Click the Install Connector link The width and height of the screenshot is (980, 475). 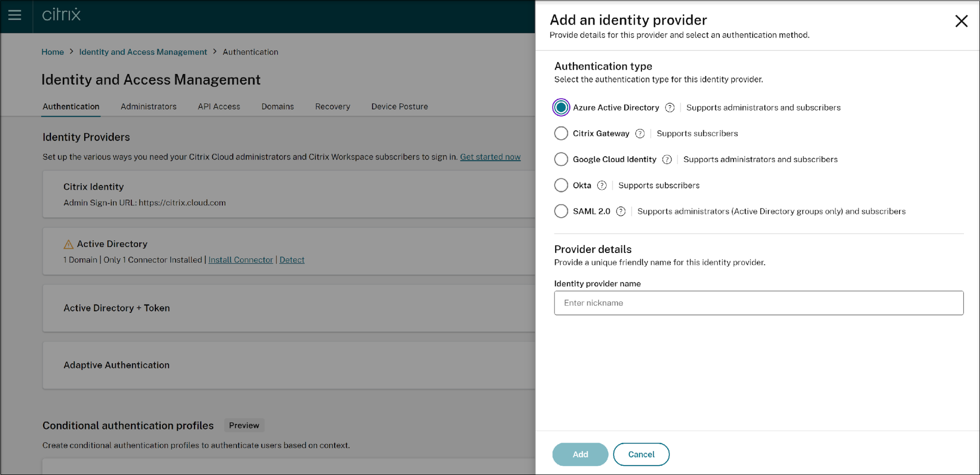tap(241, 260)
